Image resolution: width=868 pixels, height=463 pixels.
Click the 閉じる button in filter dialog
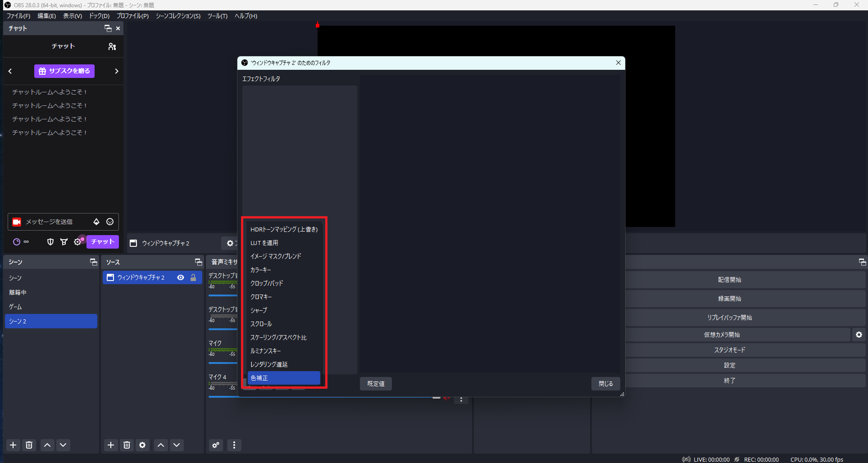coord(606,384)
